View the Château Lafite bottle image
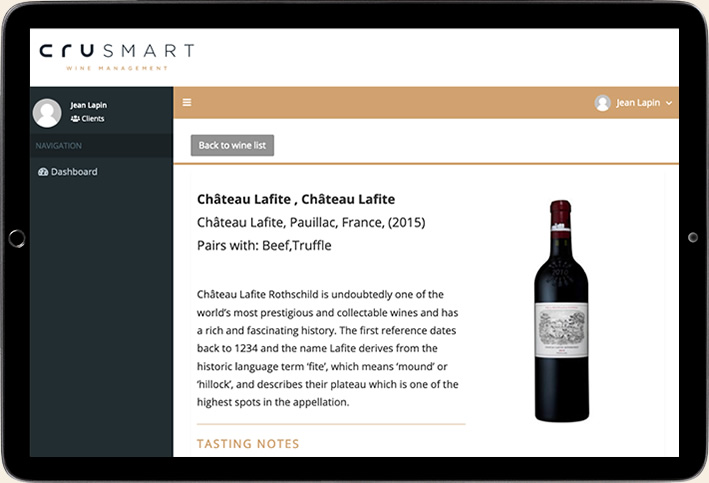Viewport: 709px width, 483px height. [560, 311]
